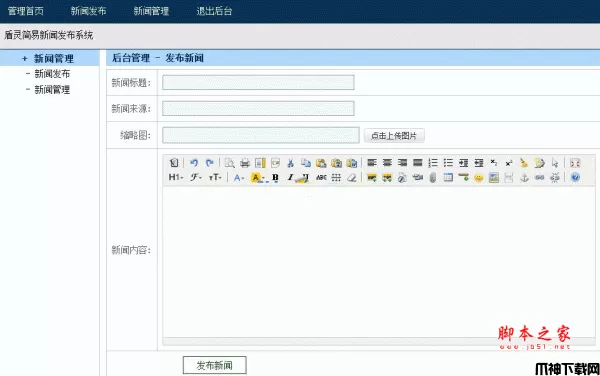
Task: Insert a horizontal rule icon
Action: [x=463, y=177]
